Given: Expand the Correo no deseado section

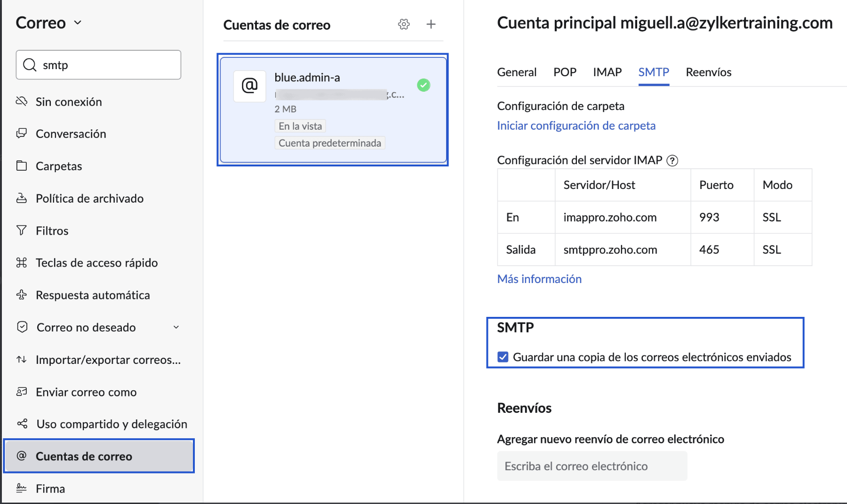Looking at the screenshot, I should tap(176, 327).
